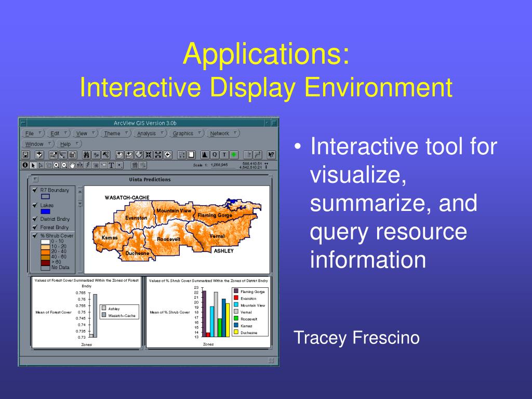The image size is (532, 399).
Task: Select the Draw Point tool
Action: (119, 165)
